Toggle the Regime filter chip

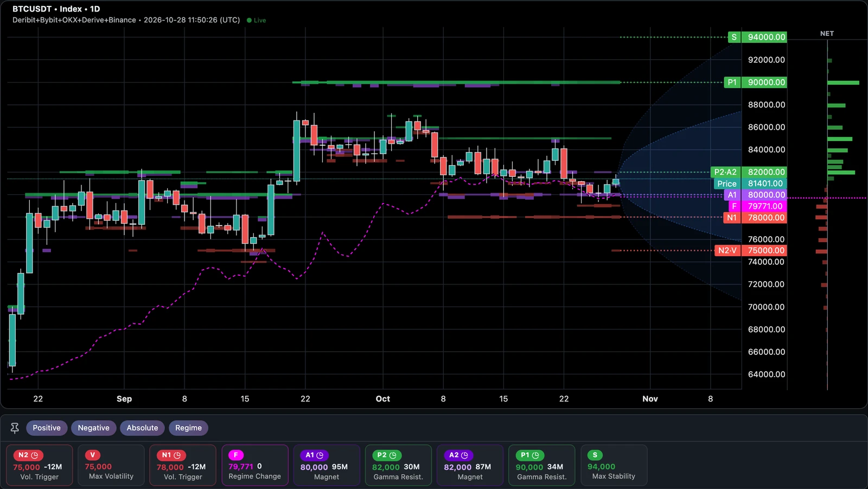188,428
